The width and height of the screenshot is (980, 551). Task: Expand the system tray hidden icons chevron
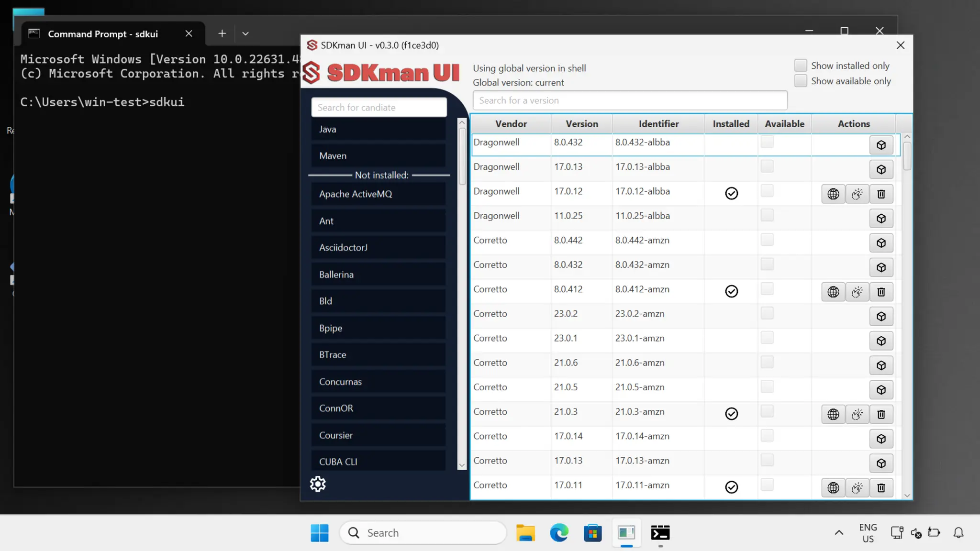pyautogui.click(x=839, y=533)
